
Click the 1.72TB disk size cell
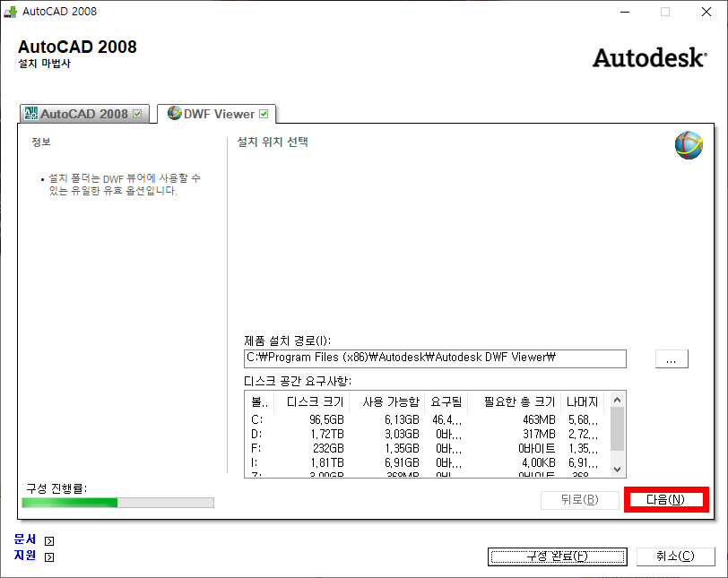click(x=327, y=435)
